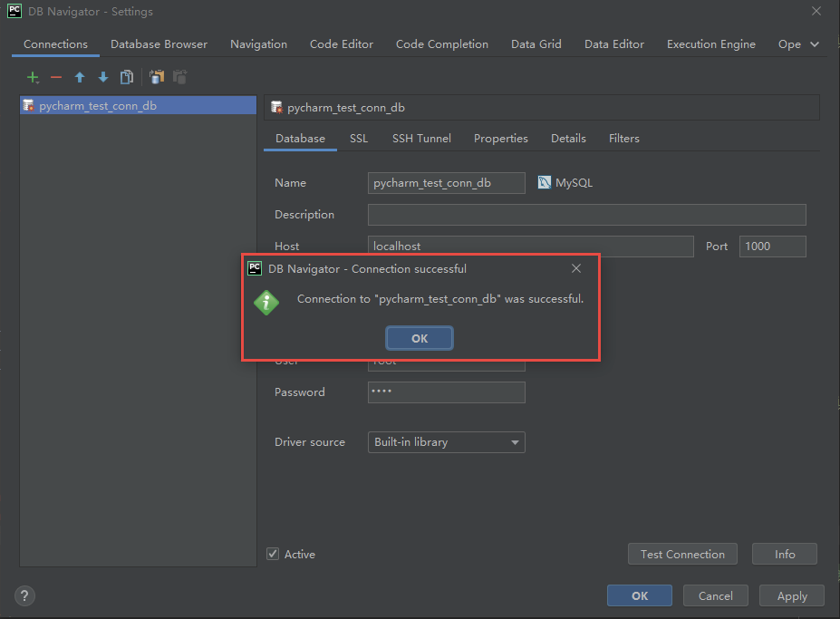
Task: Select the Properties sub-tab
Action: coord(501,139)
